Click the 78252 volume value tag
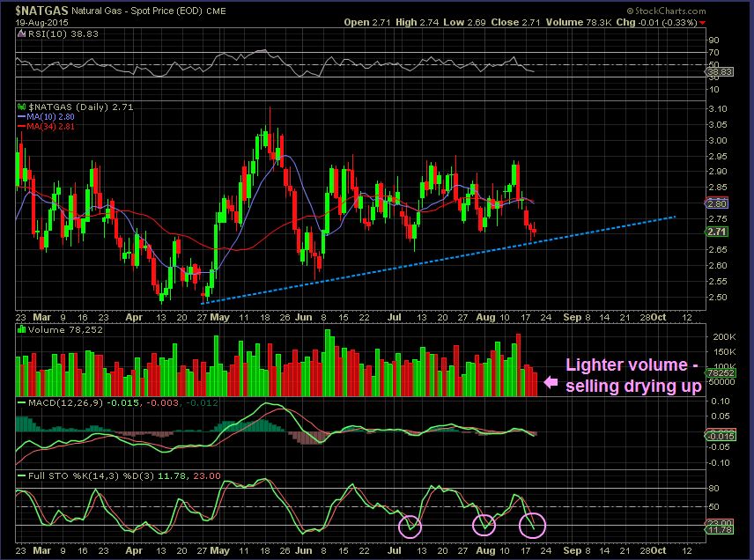The width and height of the screenshot is (754, 560). click(721, 372)
